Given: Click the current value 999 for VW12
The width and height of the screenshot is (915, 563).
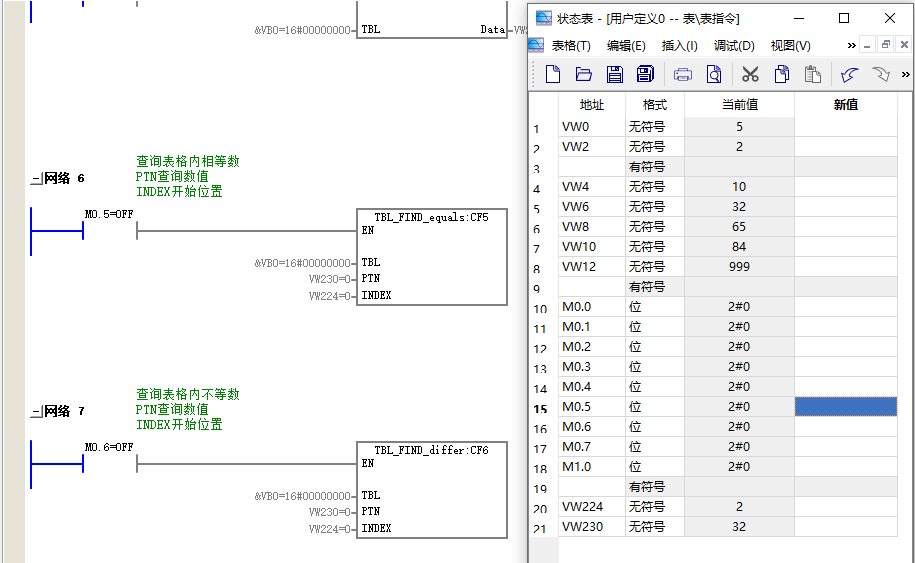Looking at the screenshot, I should (739, 267).
